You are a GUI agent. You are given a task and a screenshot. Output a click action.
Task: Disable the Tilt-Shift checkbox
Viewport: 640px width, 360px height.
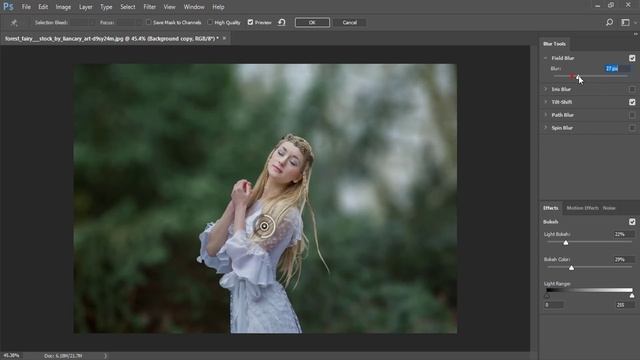(632, 102)
